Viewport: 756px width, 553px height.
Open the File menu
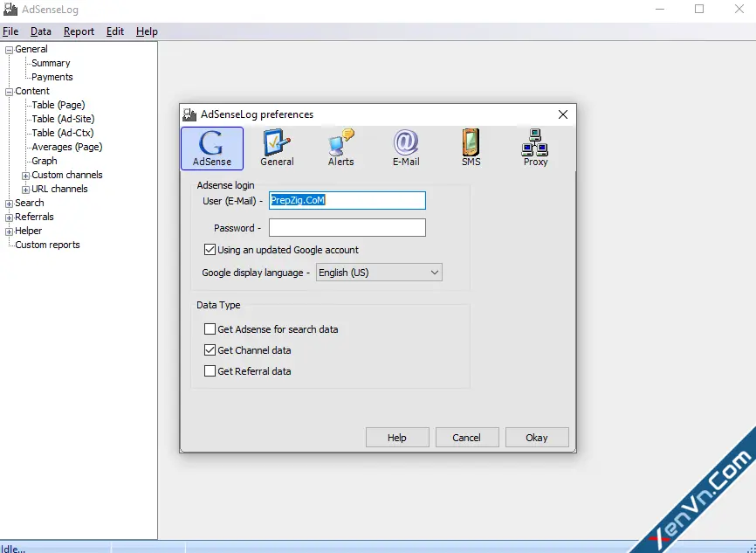[10, 31]
